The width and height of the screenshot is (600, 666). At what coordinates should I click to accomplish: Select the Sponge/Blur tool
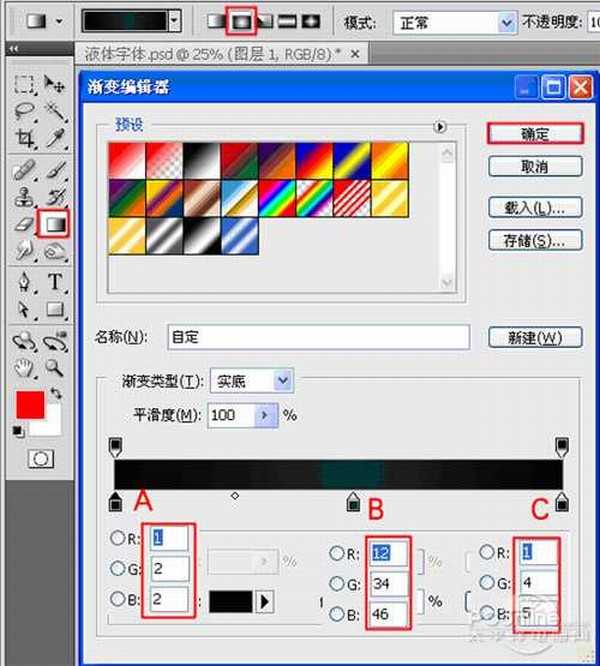coord(55,251)
